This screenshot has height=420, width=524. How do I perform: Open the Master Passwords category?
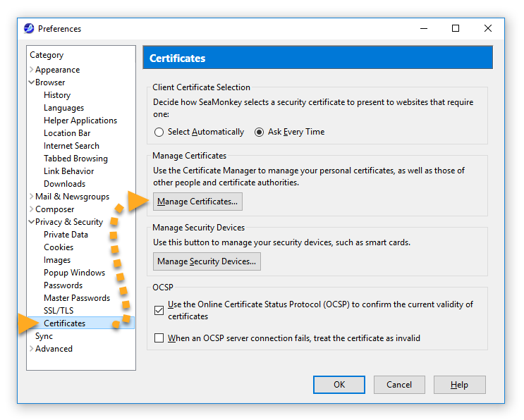(77, 298)
